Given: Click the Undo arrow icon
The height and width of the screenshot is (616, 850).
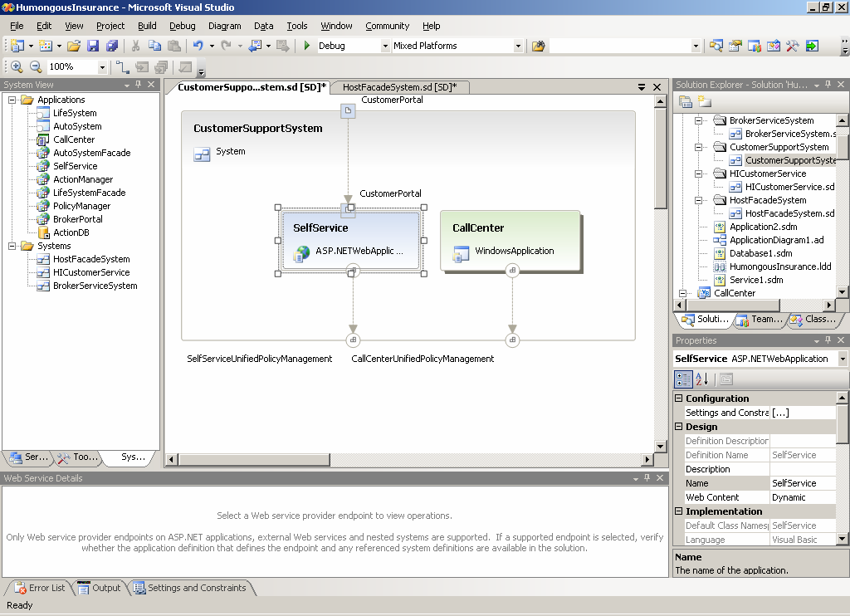Looking at the screenshot, I should tap(198, 46).
